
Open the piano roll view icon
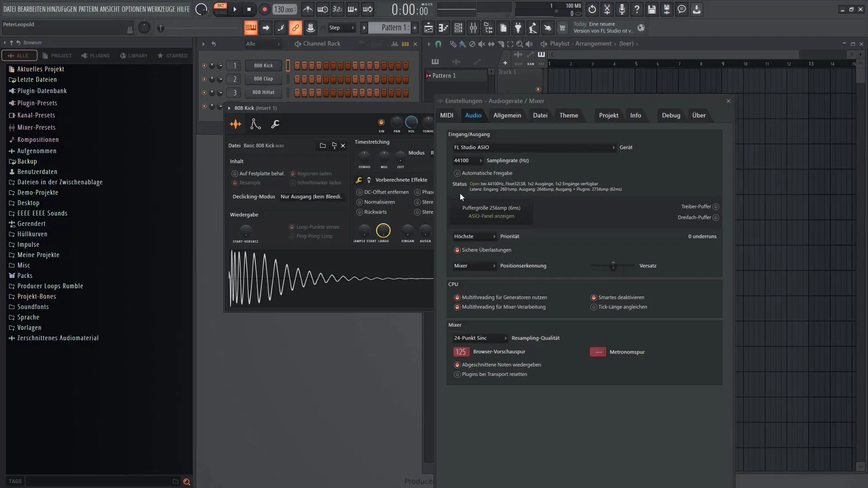(x=443, y=28)
